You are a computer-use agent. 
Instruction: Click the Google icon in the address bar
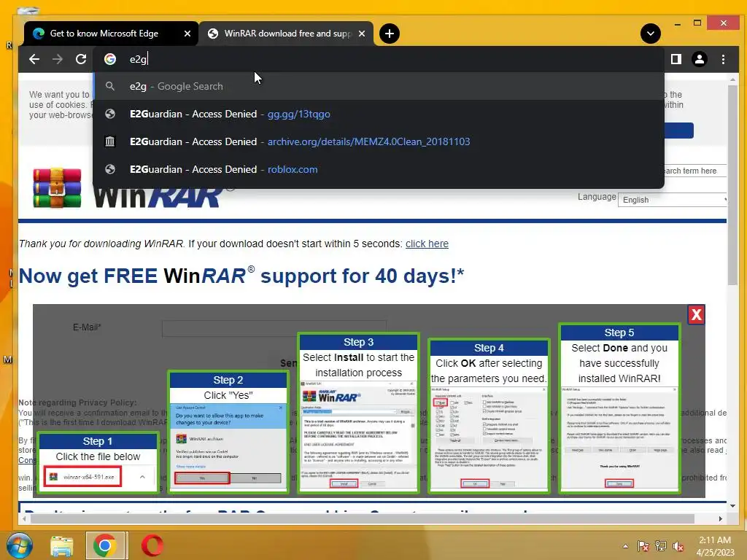pyautogui.click(x=110, y=59)
